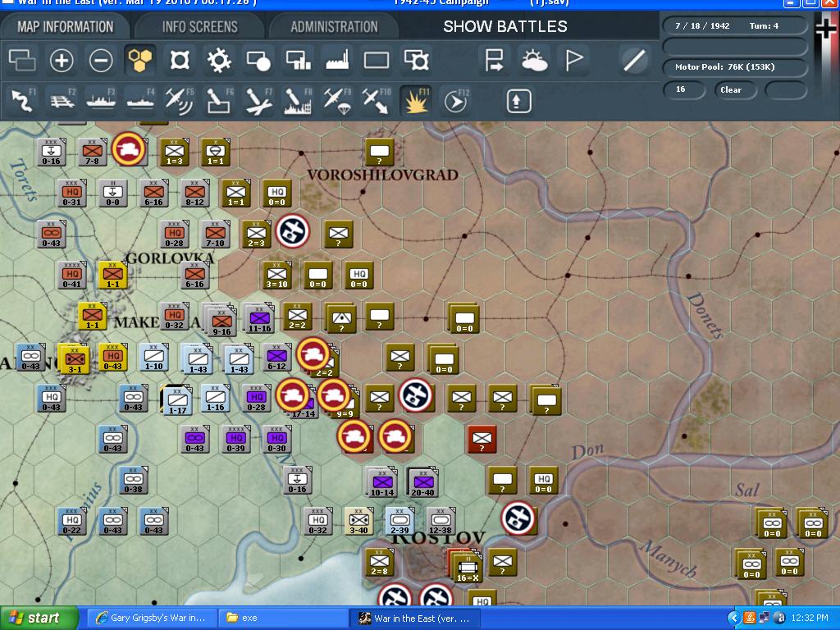This screenshot has height=630, width=840.
Task: Open the INFO SCREENS tab
Action: (200, 26)
